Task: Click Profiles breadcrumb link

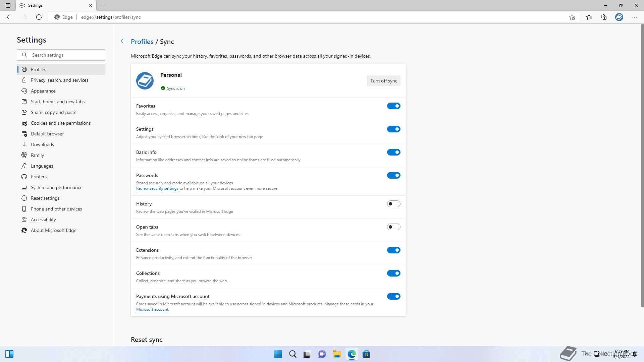Action: (x=142, y=42)
